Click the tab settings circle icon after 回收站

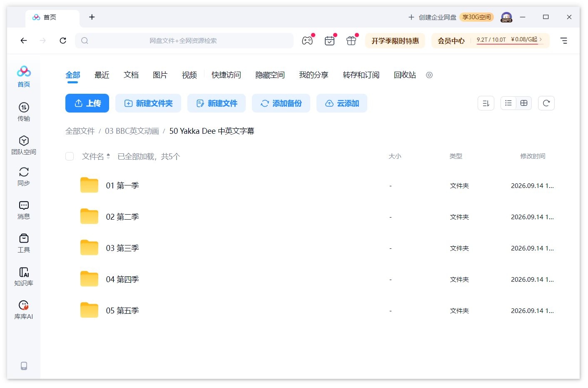[x=429, y=75]
